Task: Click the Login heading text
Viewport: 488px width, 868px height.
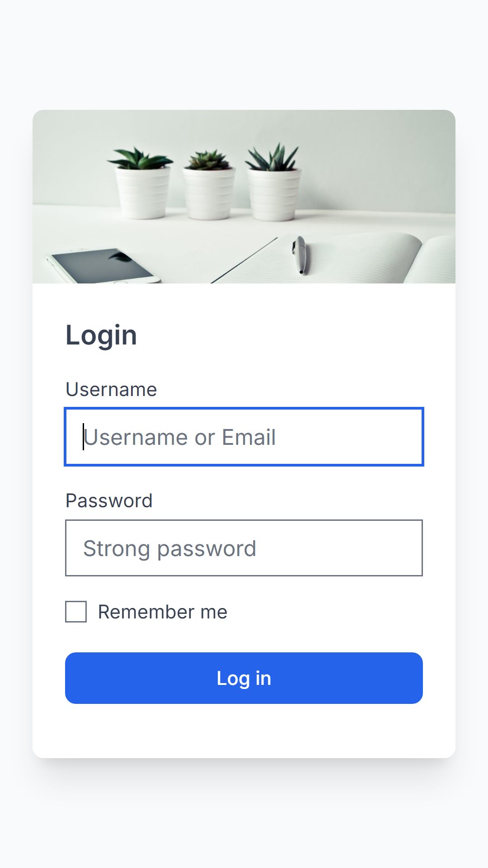Action: [x=101, y=335]
